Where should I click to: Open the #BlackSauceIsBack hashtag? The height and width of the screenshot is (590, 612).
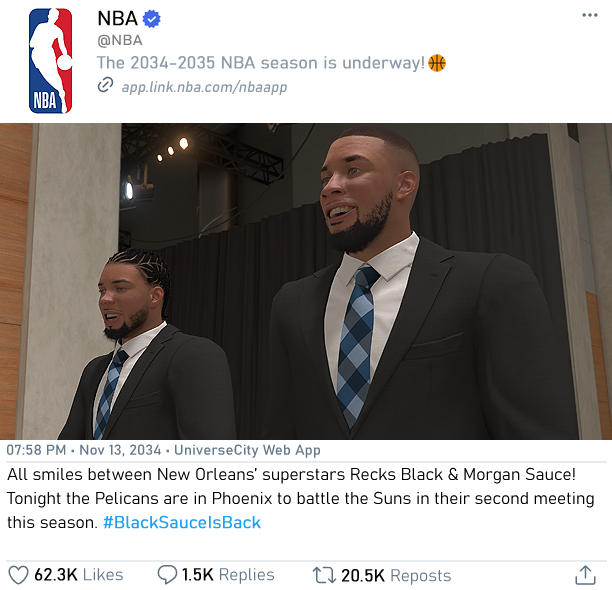click(181, 522)
